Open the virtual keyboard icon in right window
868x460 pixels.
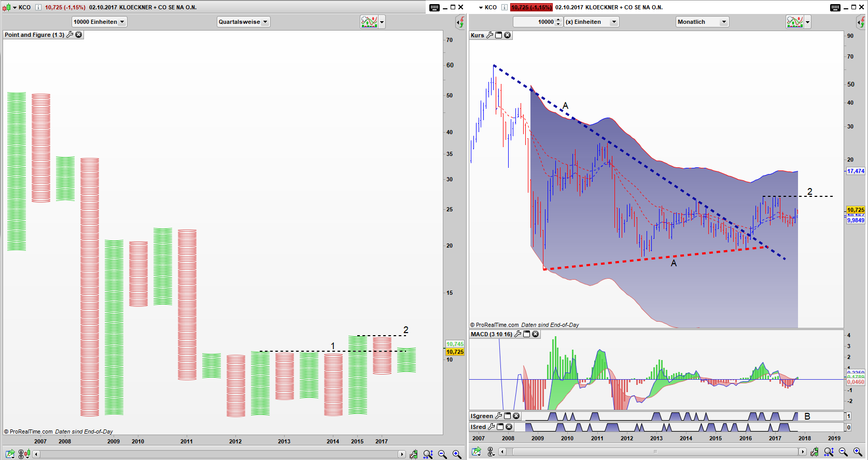click(x=835, y=7)
